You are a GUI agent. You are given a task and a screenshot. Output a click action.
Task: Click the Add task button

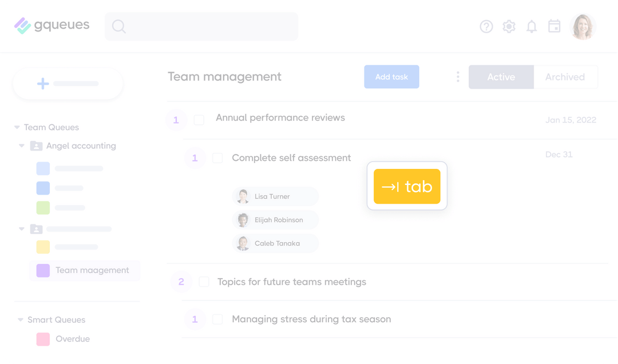tap(391, 77)
